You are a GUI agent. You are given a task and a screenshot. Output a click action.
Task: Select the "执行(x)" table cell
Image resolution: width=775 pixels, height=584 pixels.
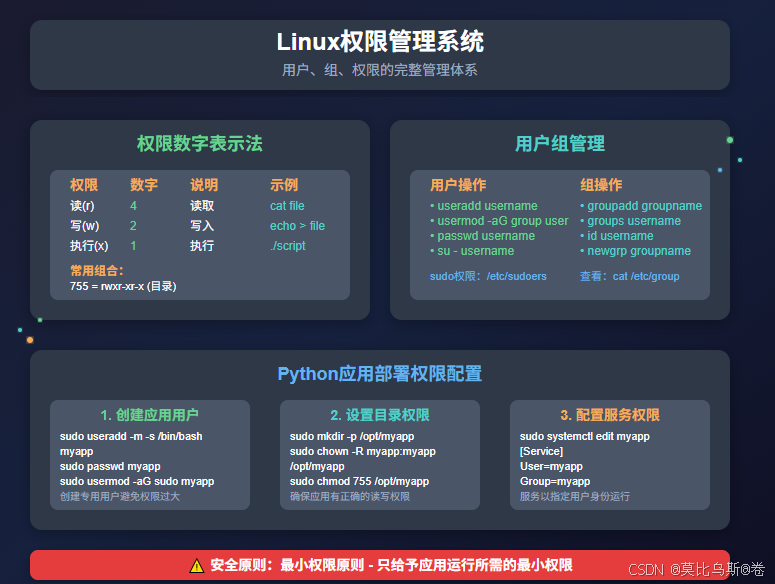click(x=89, y=246)
